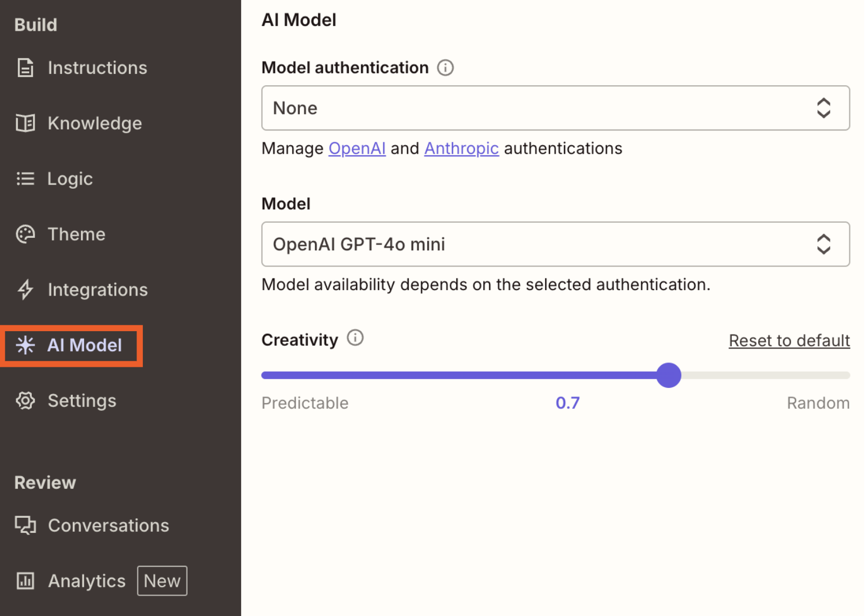Open the Knowledge section icon

coord(25,123)
